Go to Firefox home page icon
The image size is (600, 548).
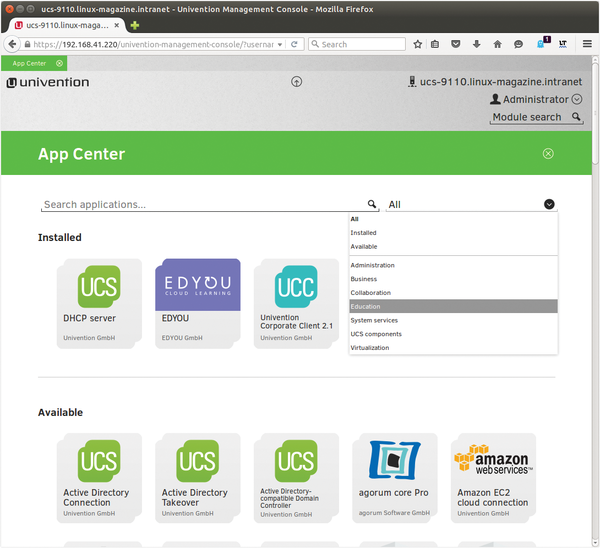(497, 44)
